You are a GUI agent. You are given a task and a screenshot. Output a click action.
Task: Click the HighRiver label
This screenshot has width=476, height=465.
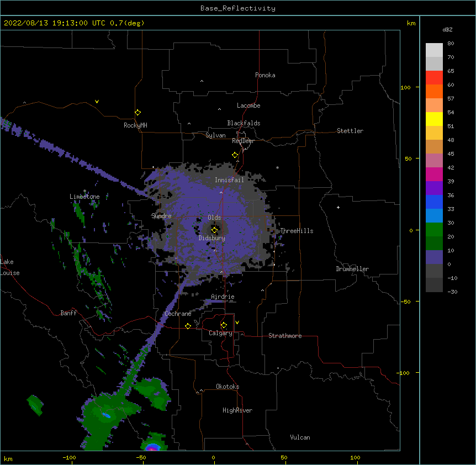(x=237, y=410)
